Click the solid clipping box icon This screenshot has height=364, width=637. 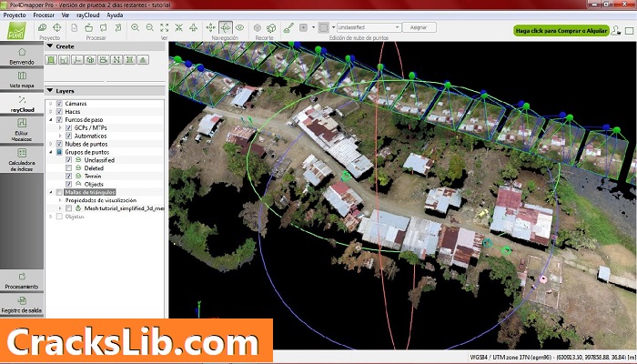258,27
